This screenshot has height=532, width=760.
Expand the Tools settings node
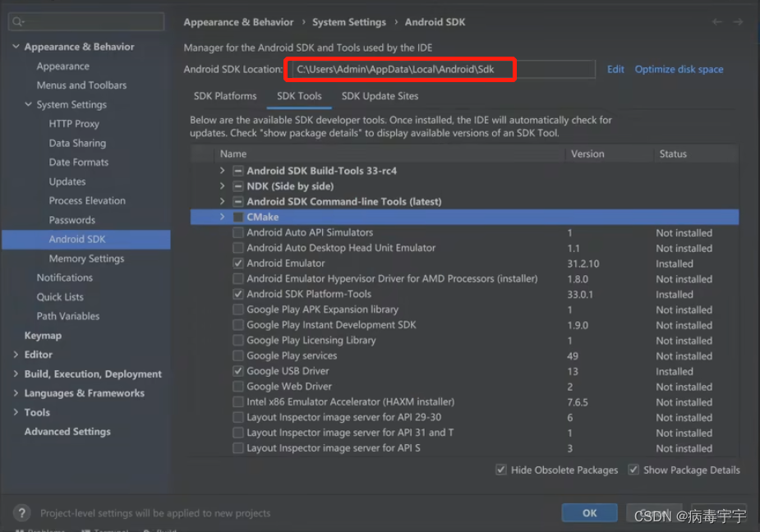pyautogui.click(x=16, y=412)
